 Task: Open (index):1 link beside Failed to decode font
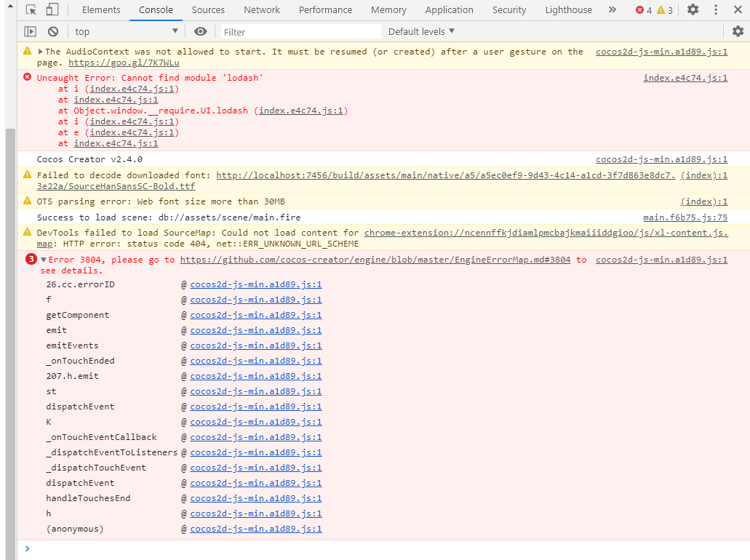pyautogui.click(x=703, y=175)
